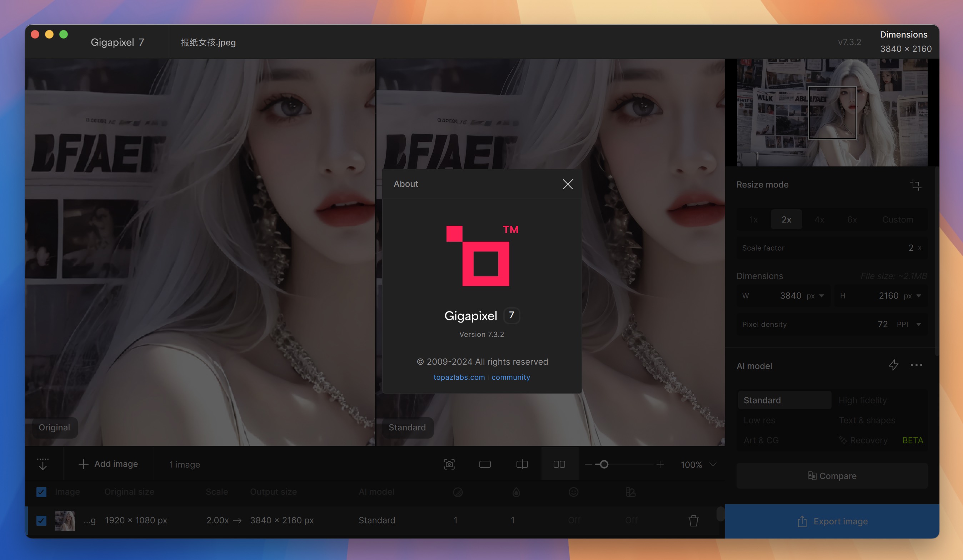Click the 2.00x scale value in row
Screen dimensions: 963x560
pos(218,520)
